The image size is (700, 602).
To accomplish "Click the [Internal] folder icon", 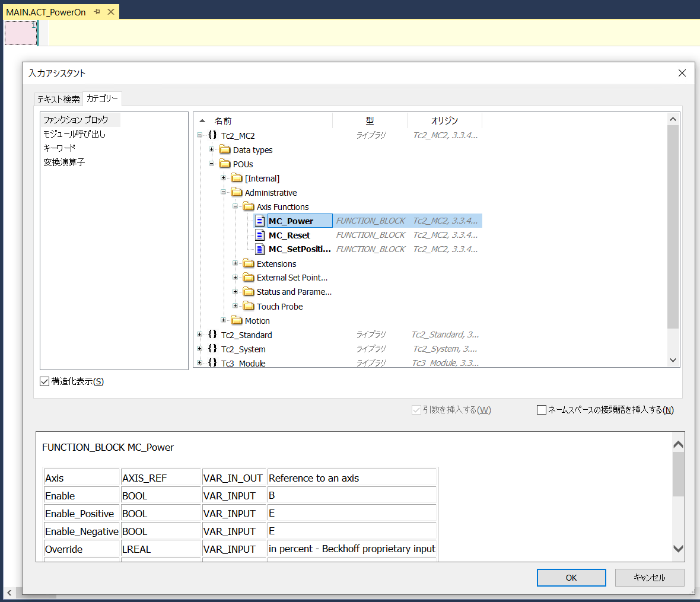I will pyautogui.click(x=237, y=178).
